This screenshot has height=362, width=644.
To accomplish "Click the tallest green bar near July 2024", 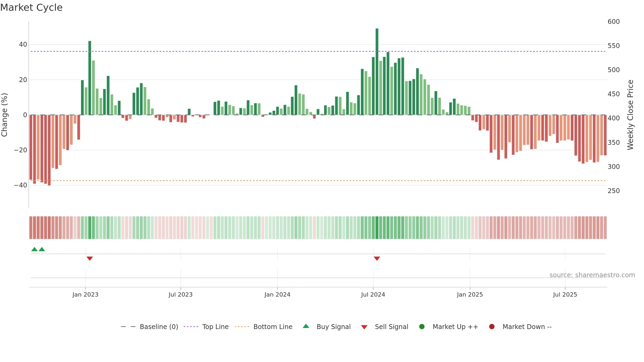I will 377,72.
